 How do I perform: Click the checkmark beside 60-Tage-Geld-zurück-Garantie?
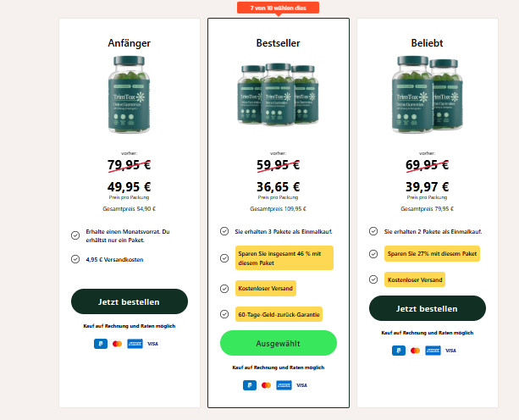pos(224,314)
